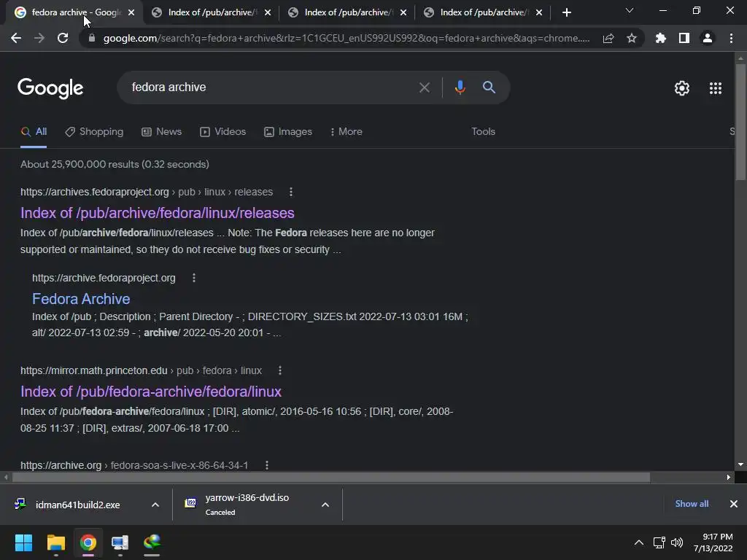The image size is (747, 560).
Task: Open the Windows Start menu
Action: tap(23, 542)
